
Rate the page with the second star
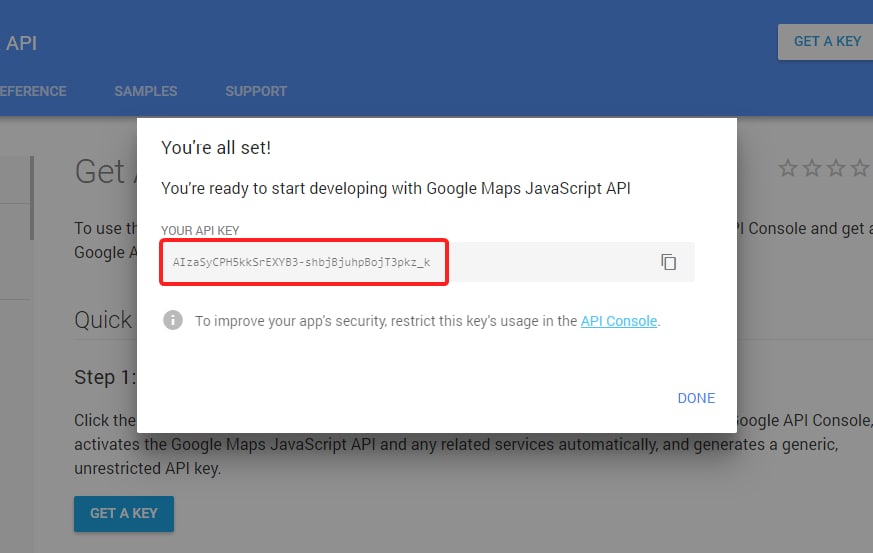tap(812, 168)
